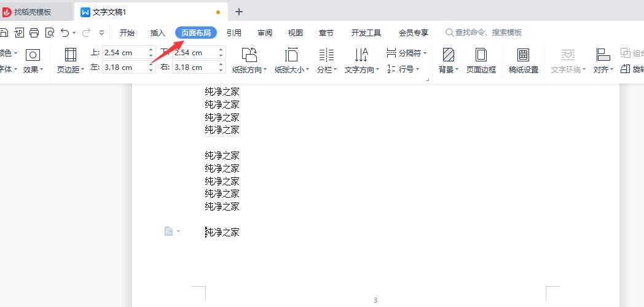The height and width of the screenshot is (307, 644).
Task: Click the print icon in quick toolbar
Action: tap(34, 33)
